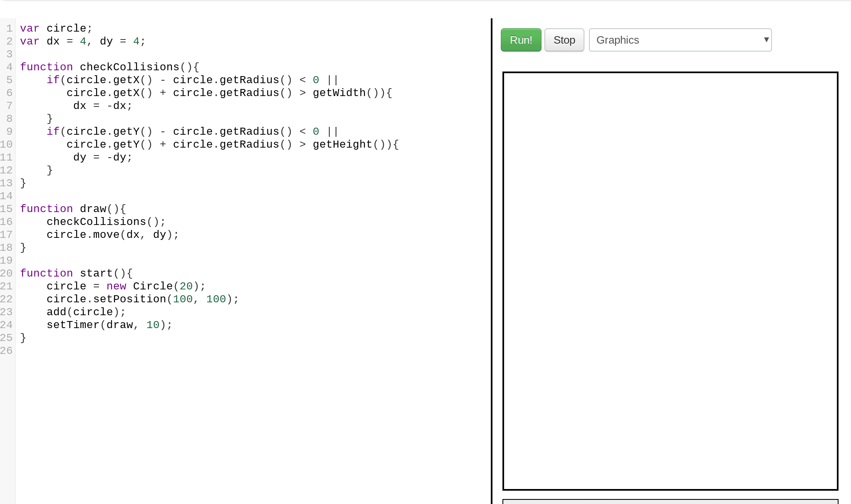Click on 'function draw' declaration

pos(73,209)
